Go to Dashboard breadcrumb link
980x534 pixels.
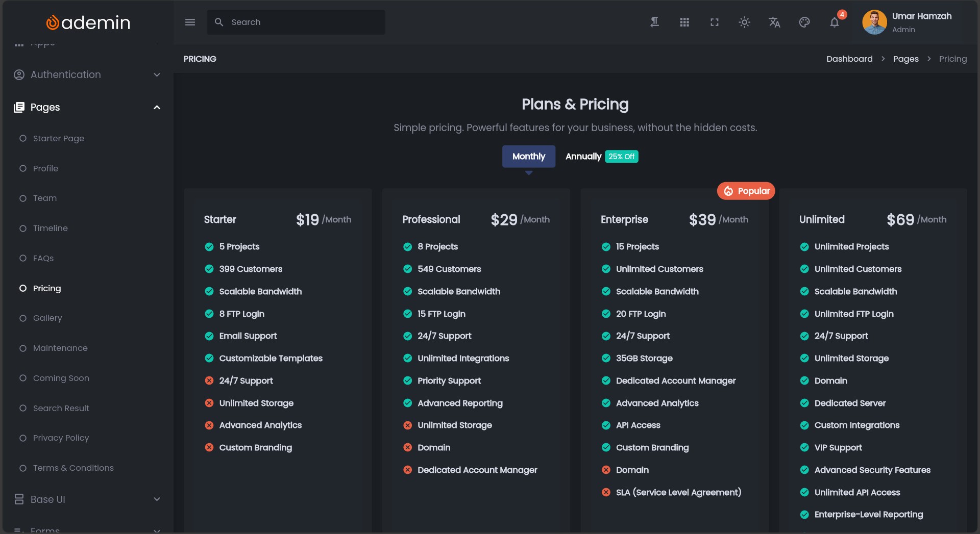849,59
